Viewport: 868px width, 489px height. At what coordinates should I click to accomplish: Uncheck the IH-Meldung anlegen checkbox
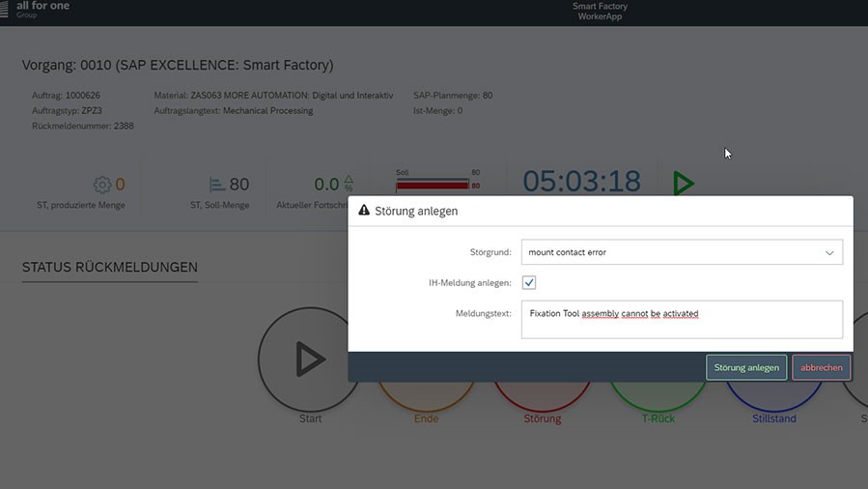[x=529, y=282]
